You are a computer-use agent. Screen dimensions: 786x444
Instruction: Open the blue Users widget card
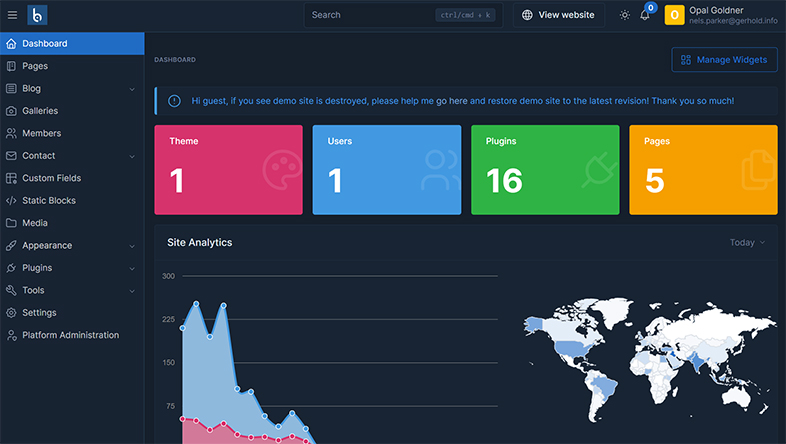pyautogui.click(x=386, y=170)
